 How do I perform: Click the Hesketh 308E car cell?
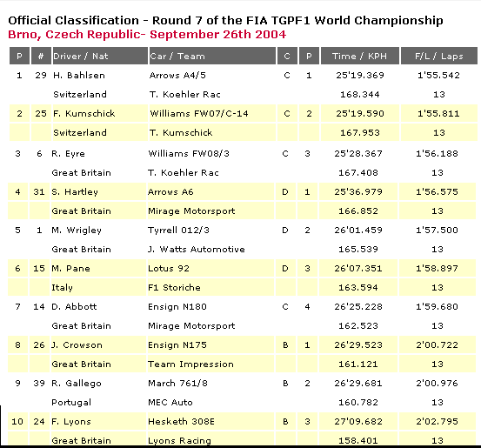tap(210, 422)
